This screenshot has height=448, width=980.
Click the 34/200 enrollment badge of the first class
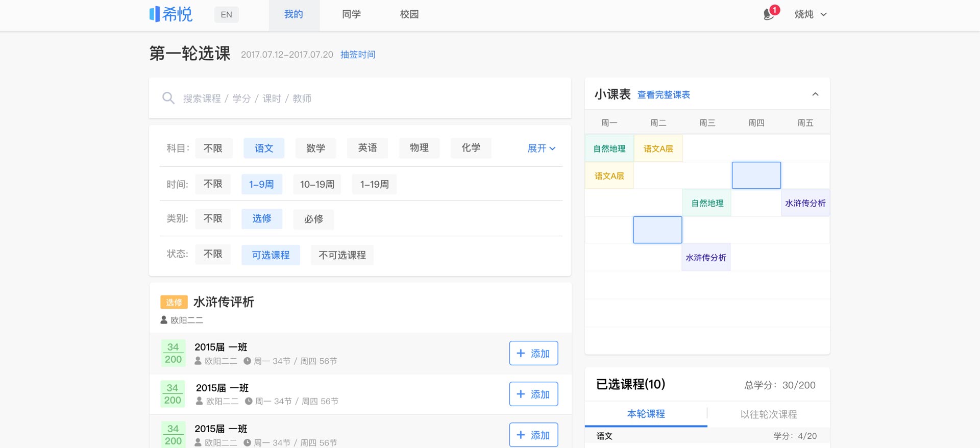coord(173,353)
